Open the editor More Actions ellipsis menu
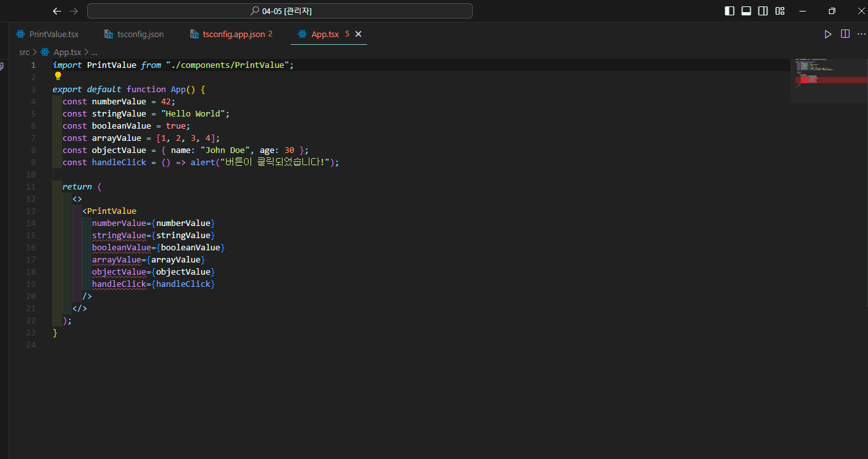868x459 pixels. [861, 34]
